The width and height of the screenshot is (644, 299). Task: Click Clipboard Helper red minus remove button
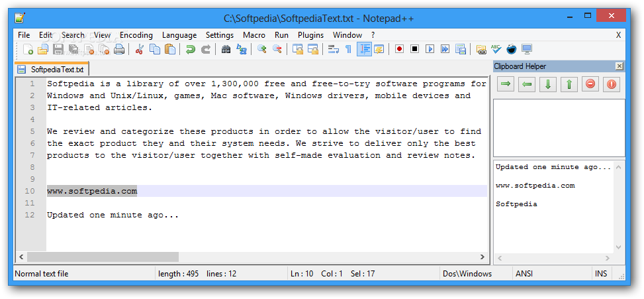click(590, 84)
